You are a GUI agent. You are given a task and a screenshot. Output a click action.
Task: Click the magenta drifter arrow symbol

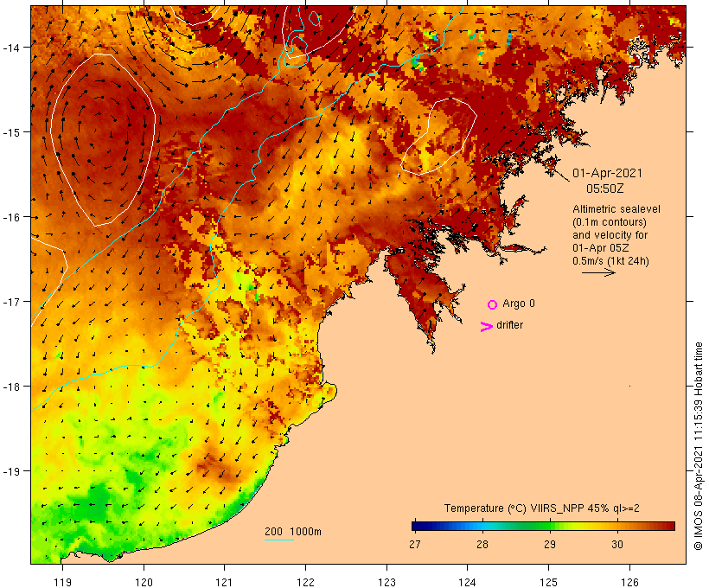(487, 327)
